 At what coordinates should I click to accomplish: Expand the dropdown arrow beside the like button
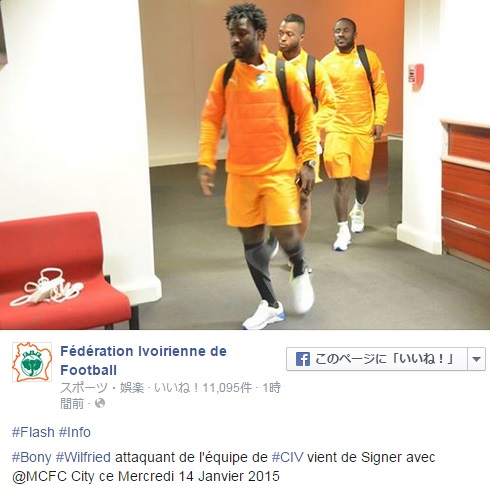coord(476,359)
